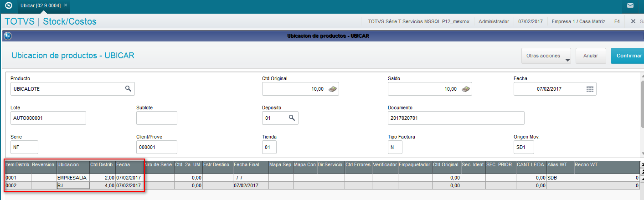This screenshot has width=644, height=200.
Task: Focus the Lote field AUTO000001
Action: [48, 118]
